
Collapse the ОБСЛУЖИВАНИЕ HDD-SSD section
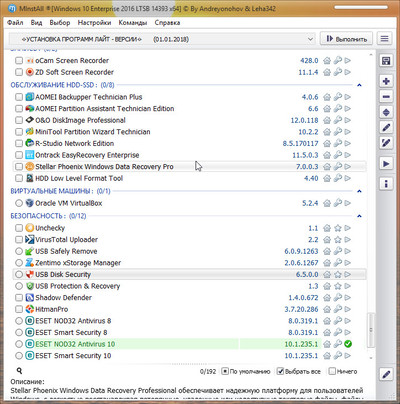tap(359, 85)
